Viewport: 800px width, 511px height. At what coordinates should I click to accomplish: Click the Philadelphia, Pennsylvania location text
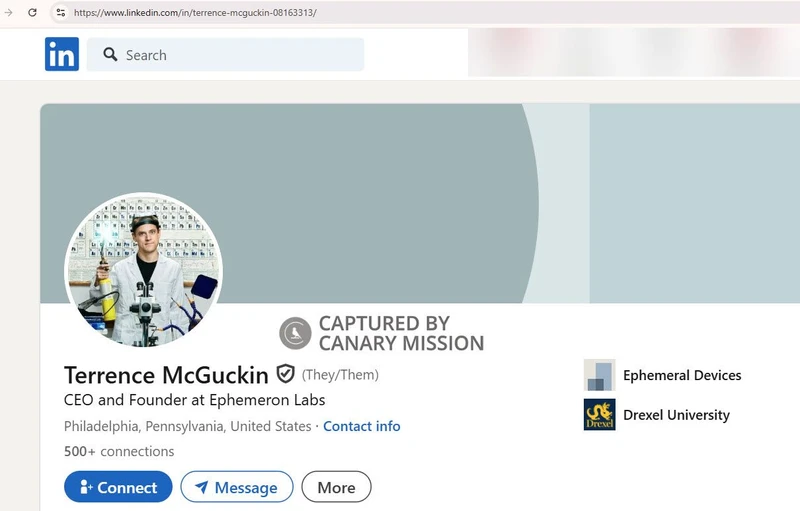point(187,426)
